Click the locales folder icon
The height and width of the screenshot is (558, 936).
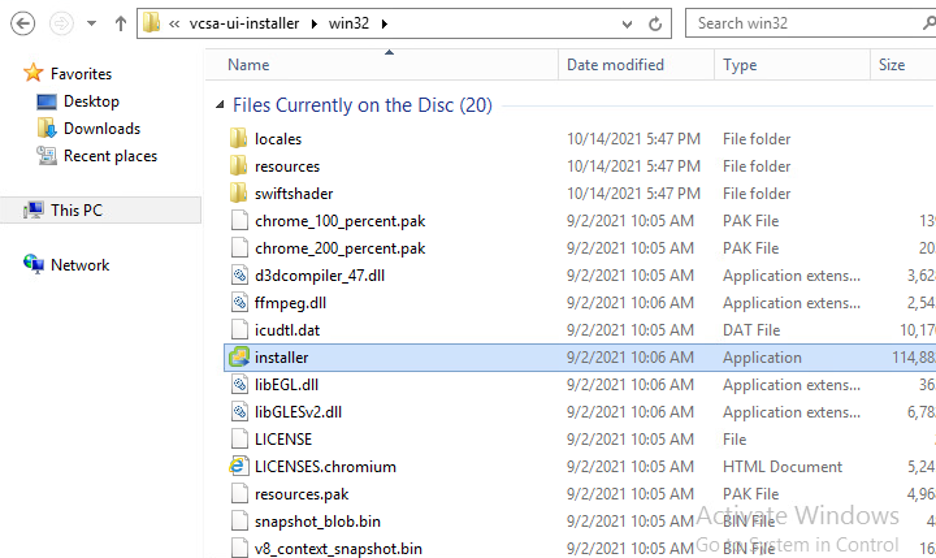pos(239,139)
